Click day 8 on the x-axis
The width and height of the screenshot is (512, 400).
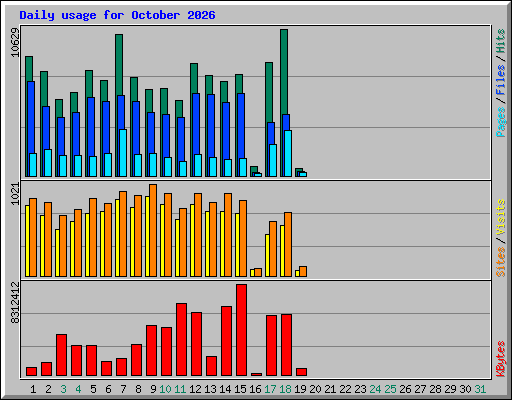point(138,389)
